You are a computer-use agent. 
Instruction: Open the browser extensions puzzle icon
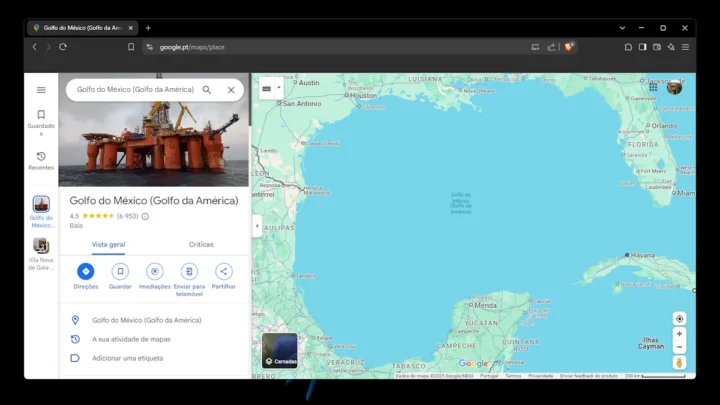[628, 47]
